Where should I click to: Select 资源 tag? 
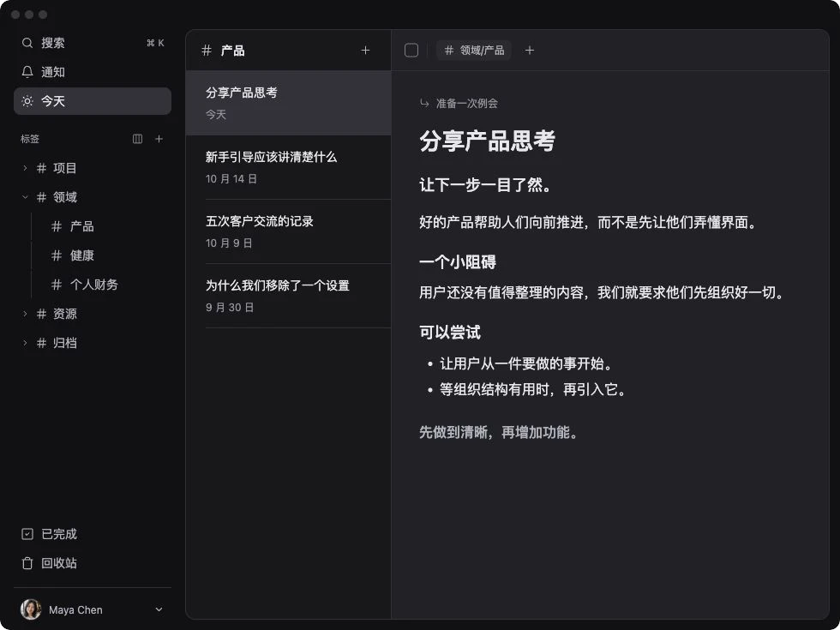65,314
